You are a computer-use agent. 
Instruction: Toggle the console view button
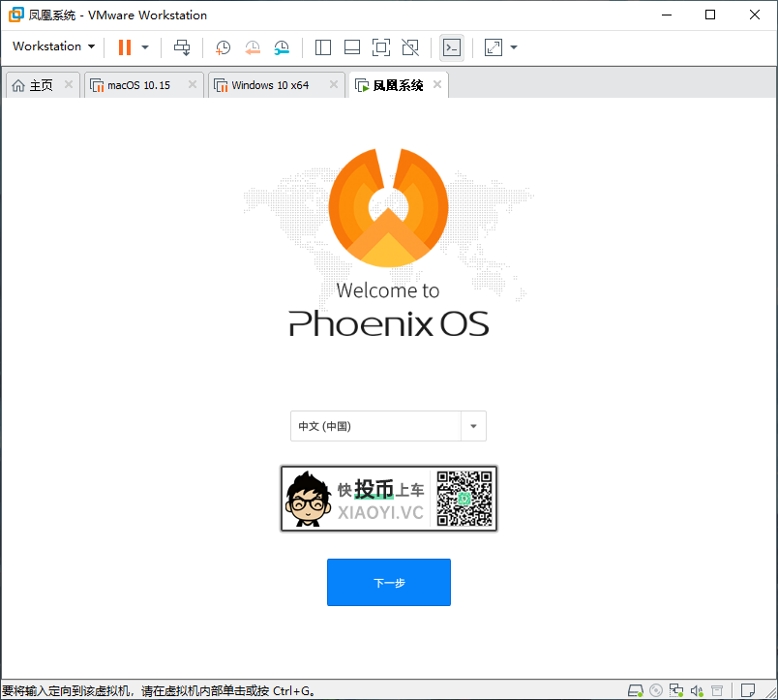(452, 47)
